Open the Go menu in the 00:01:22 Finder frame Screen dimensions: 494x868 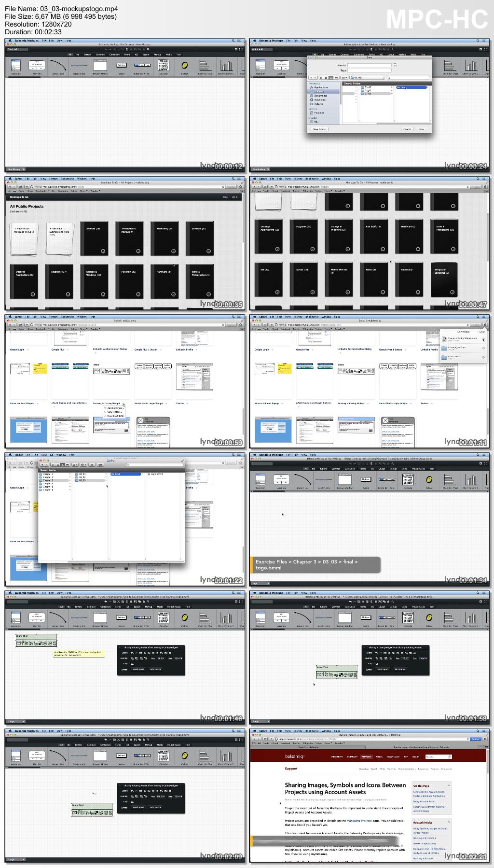coord(52,455)
